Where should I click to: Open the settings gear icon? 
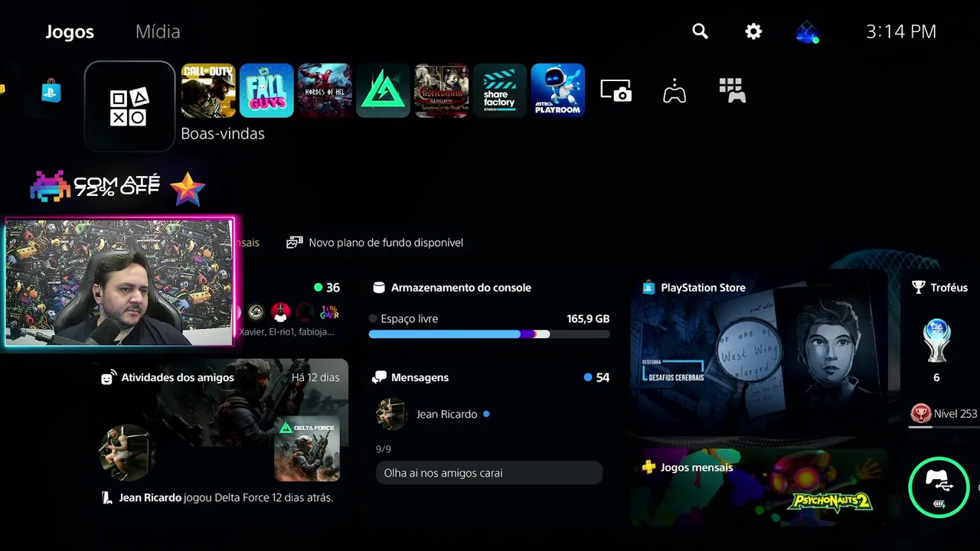753,31
